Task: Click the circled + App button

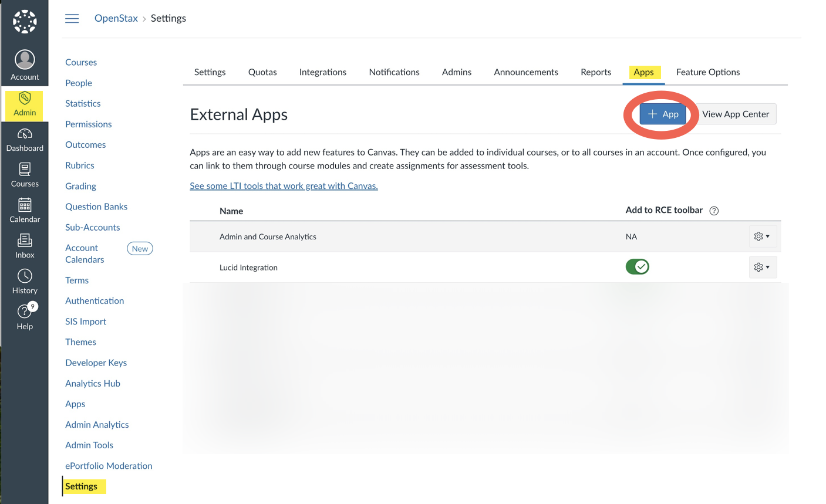Action: tap(663, 114)
